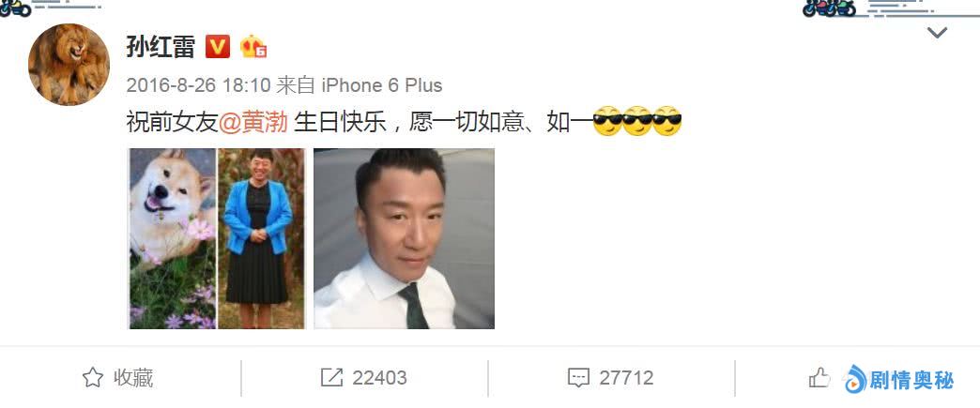Click the orange V verified badge

pyautogui.click(x=218, y=47)
